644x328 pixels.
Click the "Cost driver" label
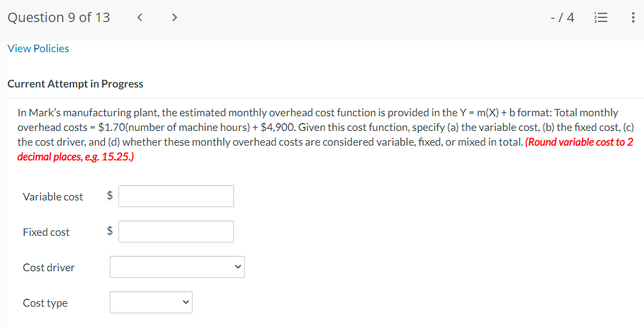[49, 267]
